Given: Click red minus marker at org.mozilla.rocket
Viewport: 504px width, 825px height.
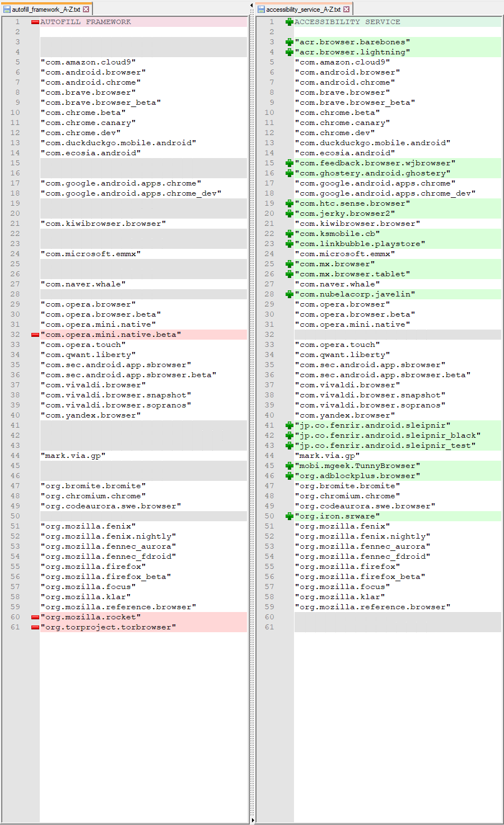Looking at the screenshot, I should click(x=35, y=617).
